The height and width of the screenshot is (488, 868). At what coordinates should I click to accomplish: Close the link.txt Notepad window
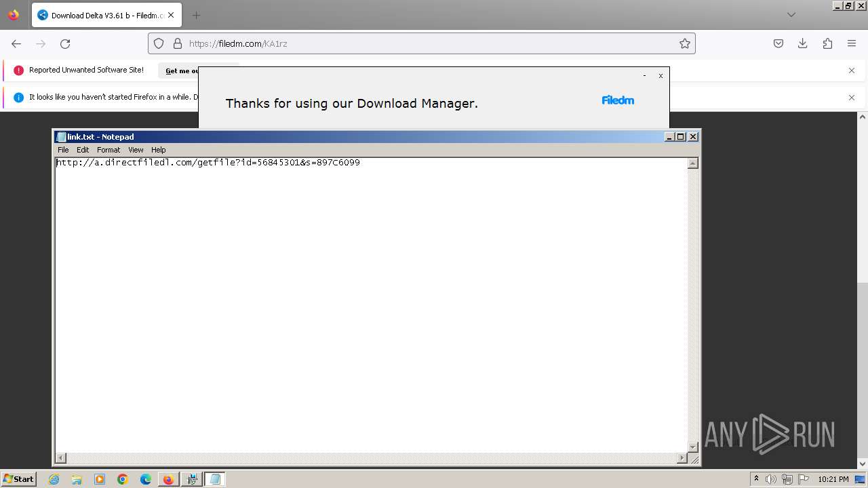pos(693,137)
